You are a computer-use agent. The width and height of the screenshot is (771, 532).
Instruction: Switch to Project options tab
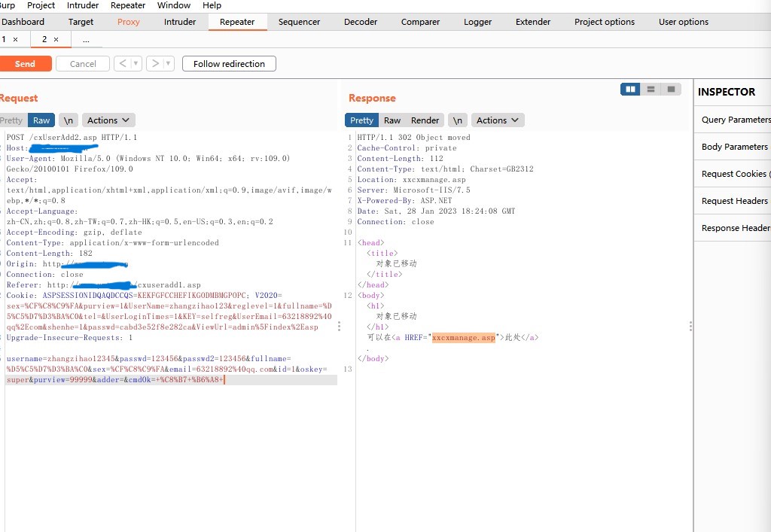605,22
